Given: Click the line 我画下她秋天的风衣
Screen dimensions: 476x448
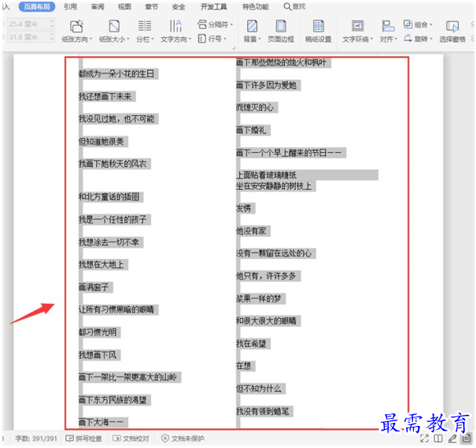Looking at the screenshot, I should point(113,164).
